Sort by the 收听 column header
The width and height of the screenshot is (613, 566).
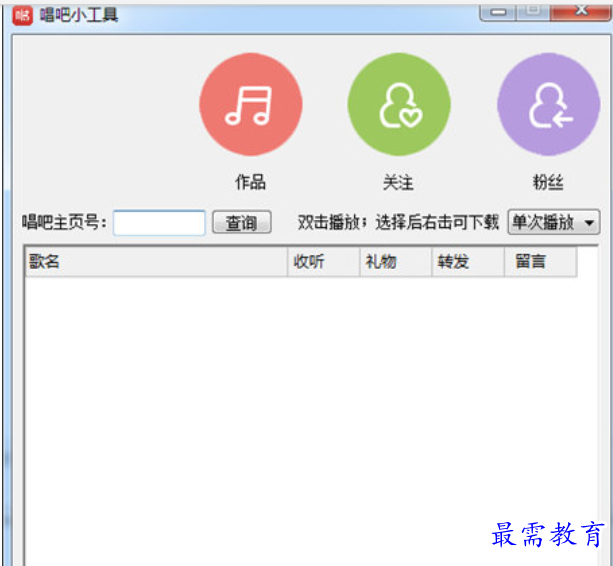[323, 262]
